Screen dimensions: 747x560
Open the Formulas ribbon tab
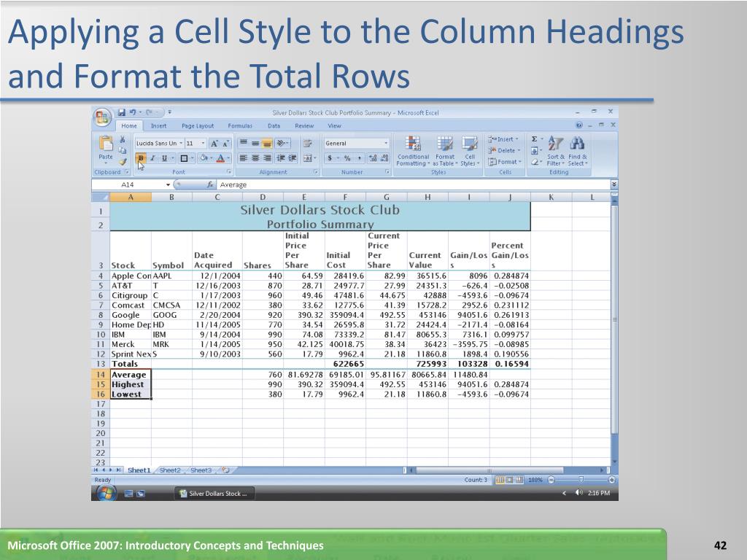240,125
